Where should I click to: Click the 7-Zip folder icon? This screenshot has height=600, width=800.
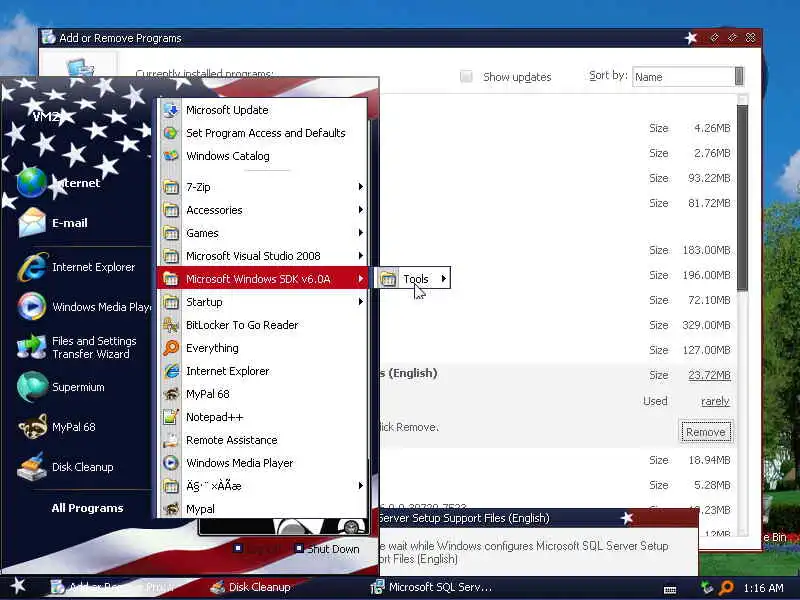click(171, 187)
